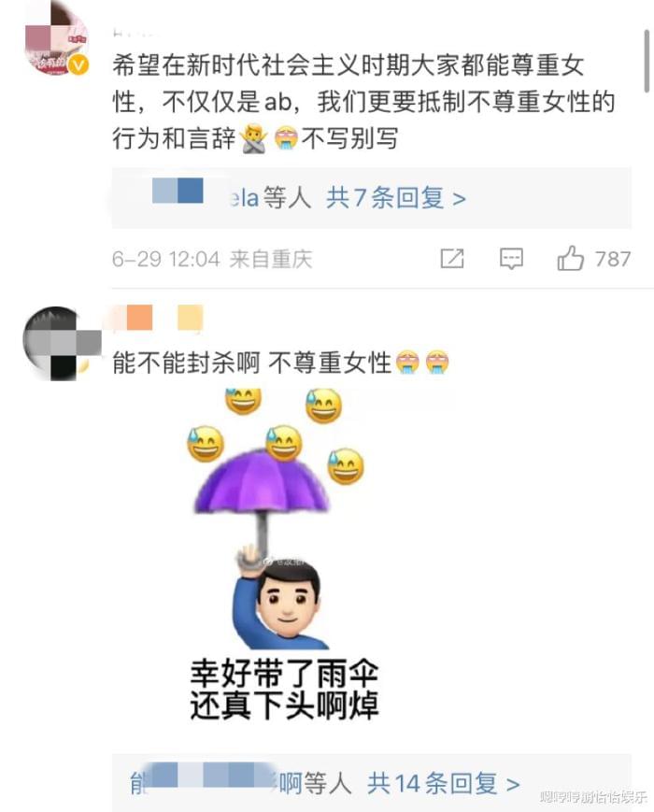Click the crossed-arms emoji in first comment
Viewport: 654px width, 812px height.
[x=254, y=139]
